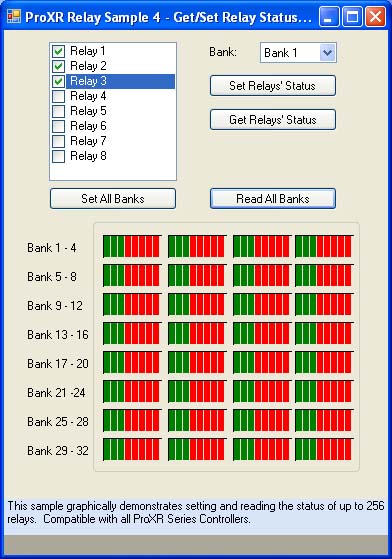Click the Bank 29 - 32 row label
The width and height of the screenshot is (392, 559).
coord(58,451)
